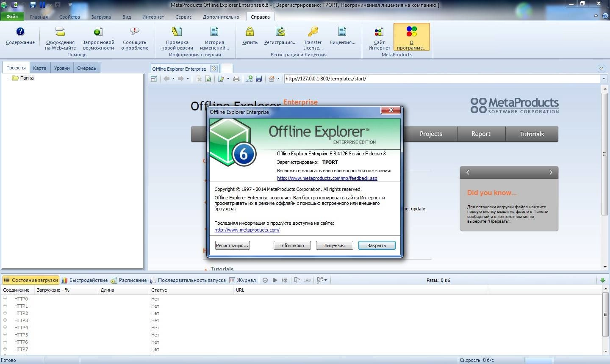Show next tip with right arrow
610x364 pixels.
[x=551, y=172]
